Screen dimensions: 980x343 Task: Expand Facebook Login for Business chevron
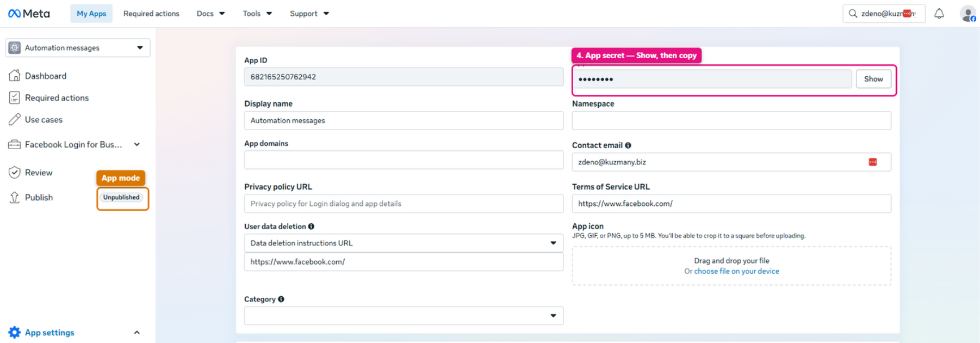(x=137, y=144)
